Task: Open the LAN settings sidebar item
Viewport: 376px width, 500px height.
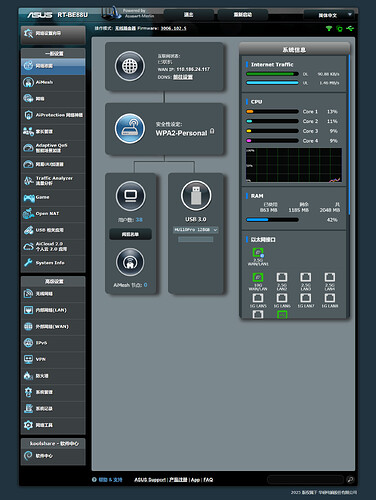Action: click(x=53, y=310)
